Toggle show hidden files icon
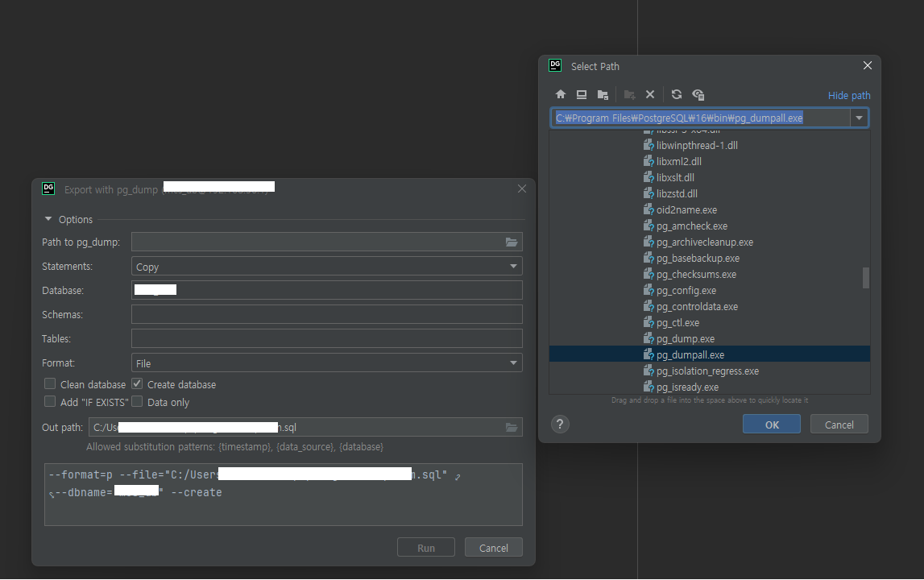 click(698, 94)
